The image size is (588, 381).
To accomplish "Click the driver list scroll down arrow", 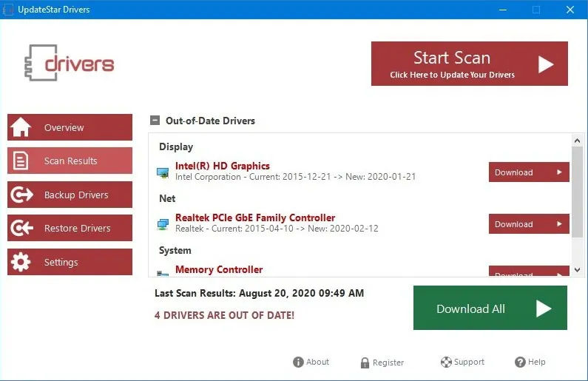I will (577, 269).
